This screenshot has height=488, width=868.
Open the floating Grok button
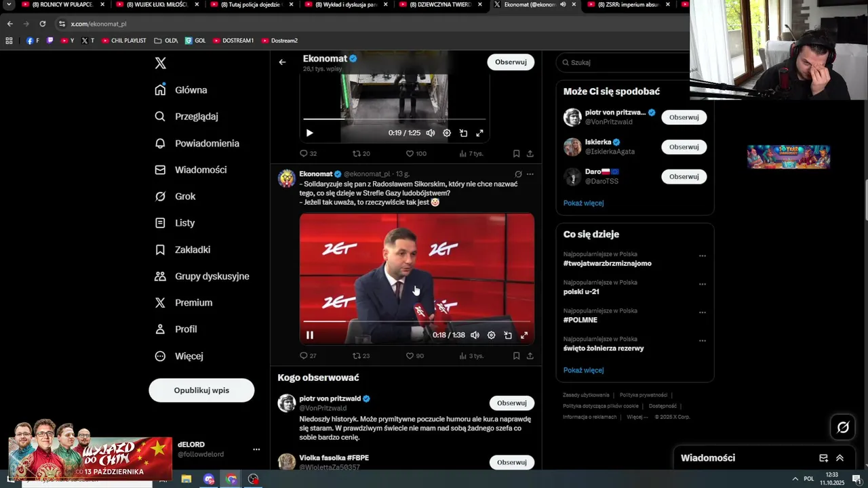pyautogui.click(x=843, y=427)
